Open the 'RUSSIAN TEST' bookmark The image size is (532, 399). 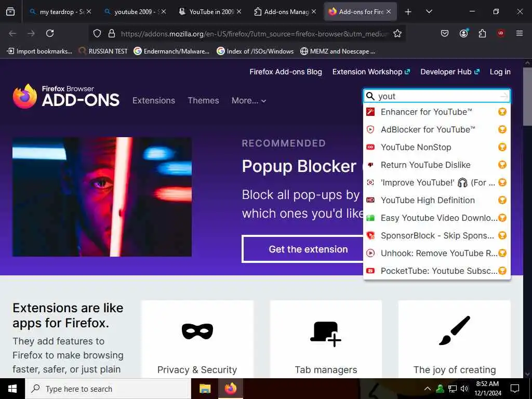(103, 51)
